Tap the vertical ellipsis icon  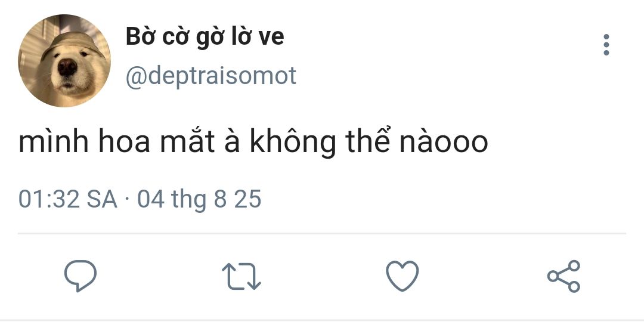point(606,45)
